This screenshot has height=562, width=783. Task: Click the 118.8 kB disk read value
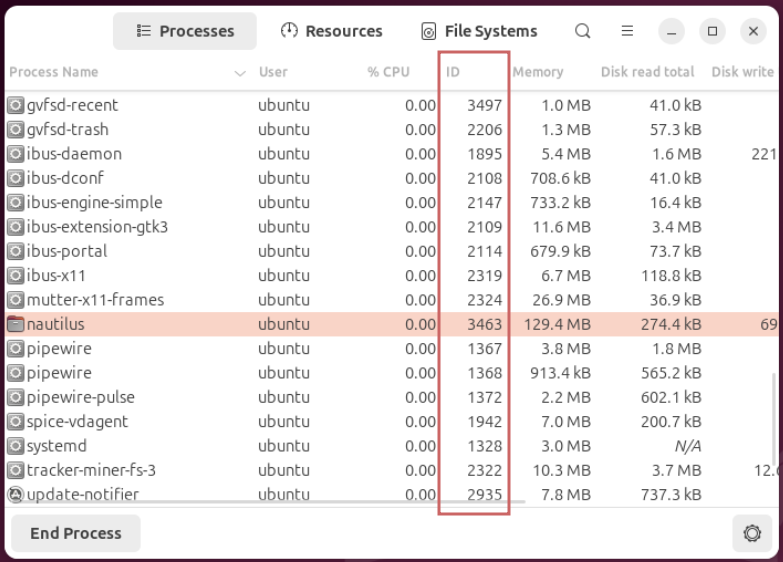(x=671, y=275)
